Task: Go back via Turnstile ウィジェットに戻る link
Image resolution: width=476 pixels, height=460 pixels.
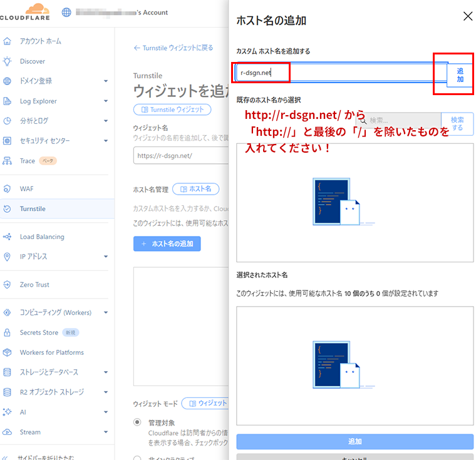Action: (x=173, y=48)
